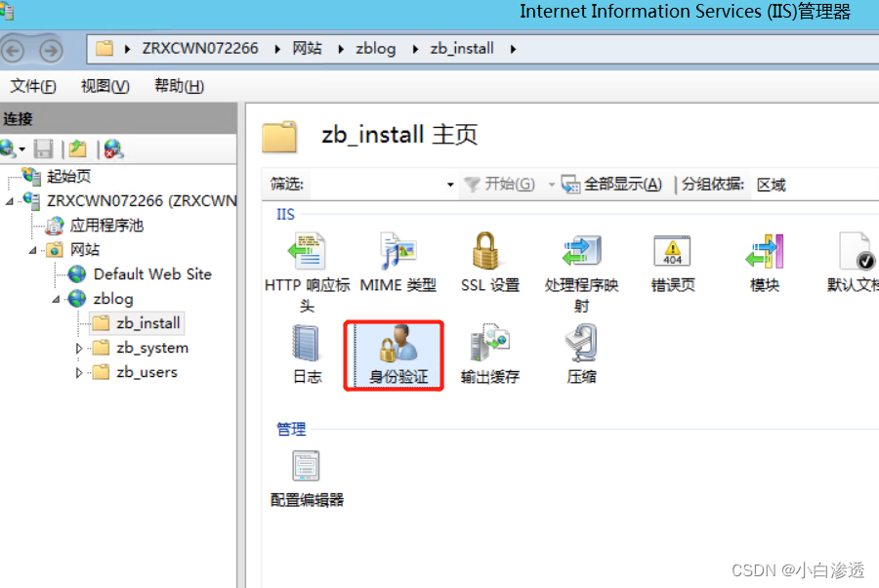The height and width of the screenshot is (588, 879).
Task: Expand the zb_system folder node
Action: (x=79, y=348)
